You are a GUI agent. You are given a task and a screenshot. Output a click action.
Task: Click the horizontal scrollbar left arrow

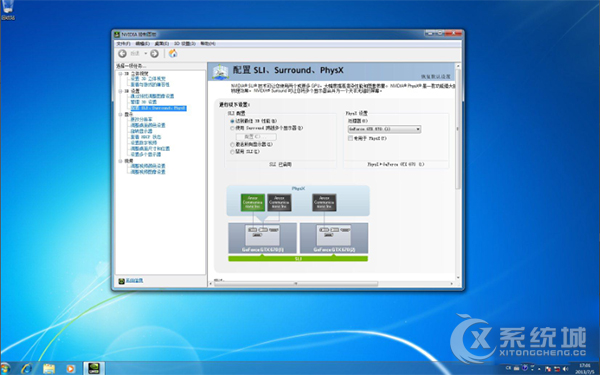211,284
